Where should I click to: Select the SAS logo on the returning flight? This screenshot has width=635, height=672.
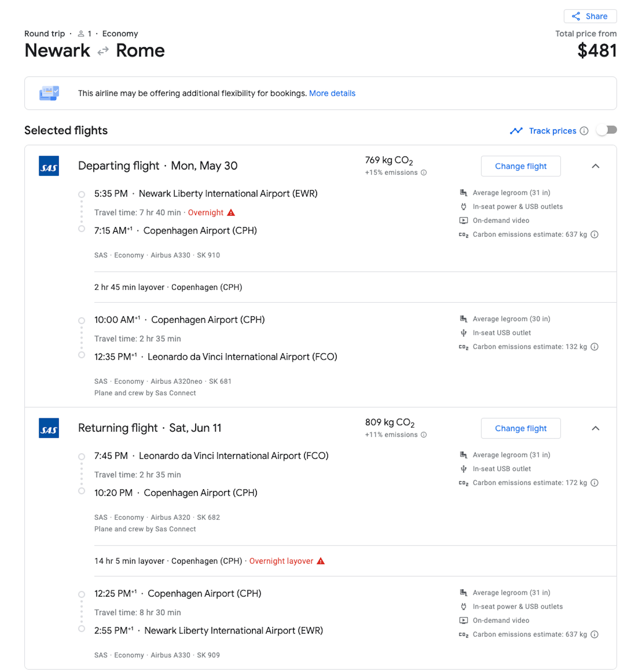coord(48,429)
